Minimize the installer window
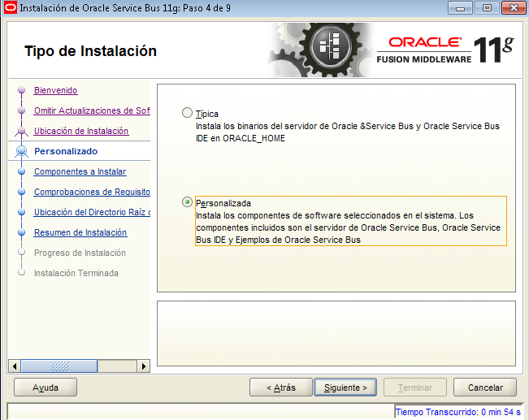 coord(460,8)
